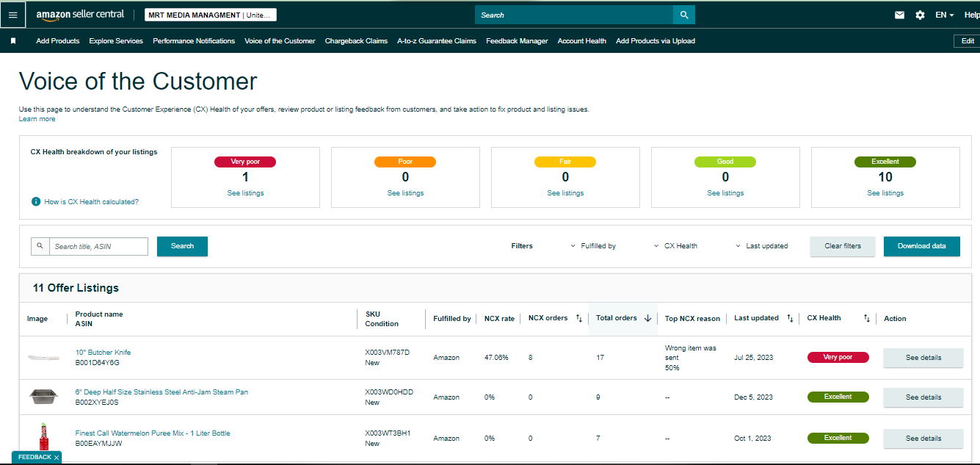Sort by CX Health arrows icon

(866, 318)
